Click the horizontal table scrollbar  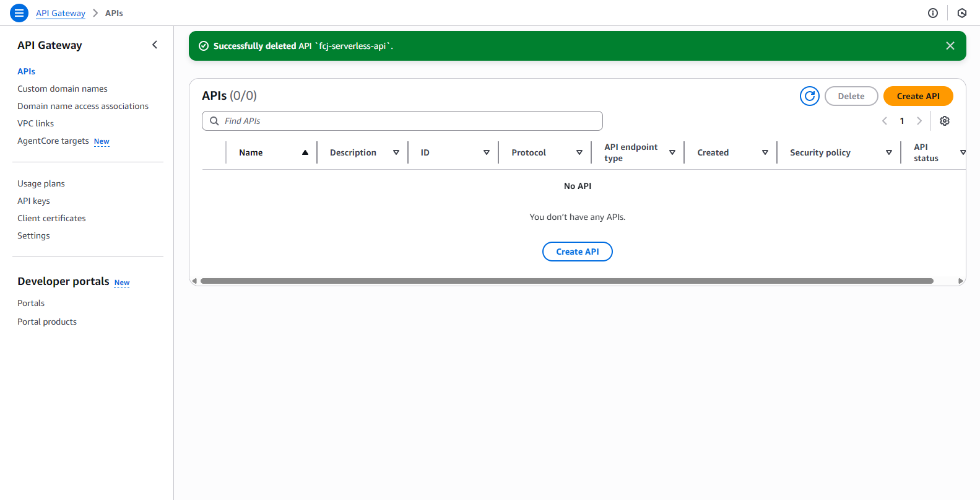pos(567,281)
